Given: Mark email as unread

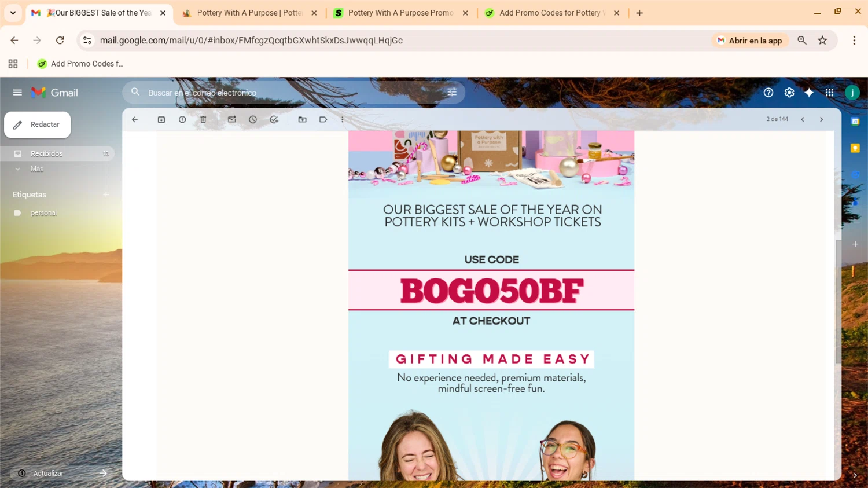Looking at the screenshot, I should click(232, 119).
